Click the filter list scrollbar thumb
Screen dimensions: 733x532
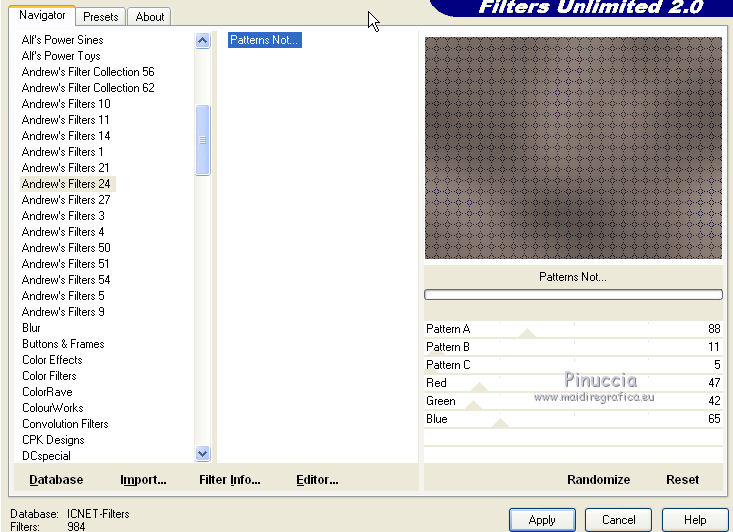click(x=202, y=140)
